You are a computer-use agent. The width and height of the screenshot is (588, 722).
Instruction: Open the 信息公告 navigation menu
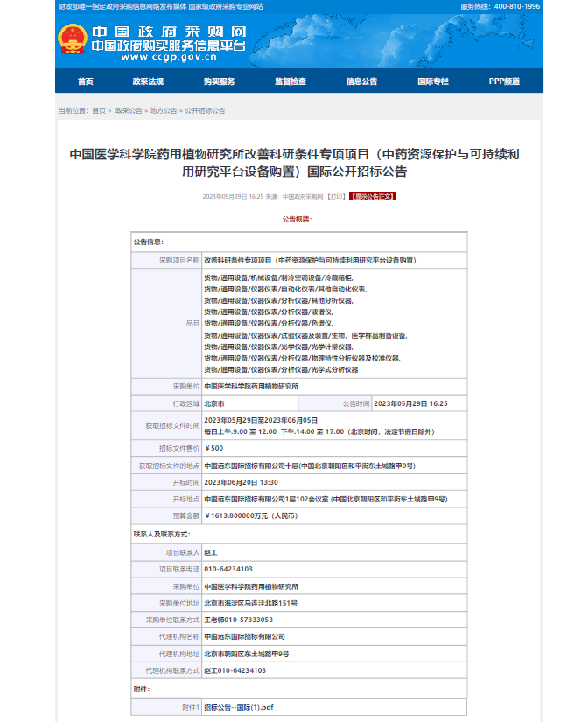[x=362, y=81]
